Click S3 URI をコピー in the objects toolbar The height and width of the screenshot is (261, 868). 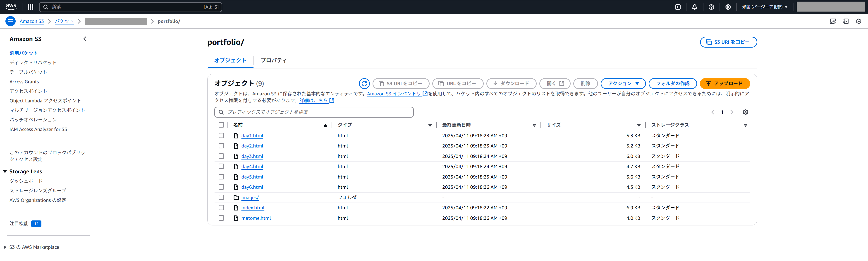(x=401, y=83)
